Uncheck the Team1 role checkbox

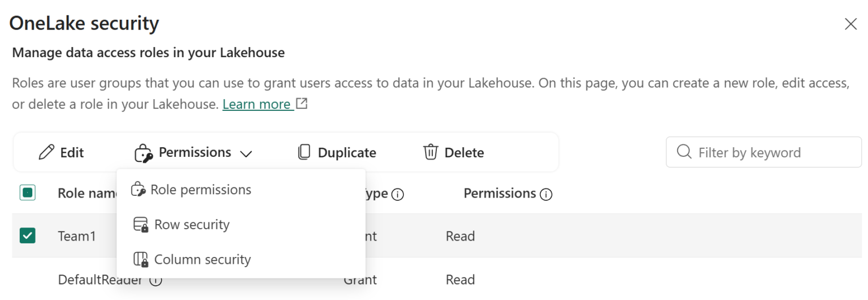[x=27, y=235]
